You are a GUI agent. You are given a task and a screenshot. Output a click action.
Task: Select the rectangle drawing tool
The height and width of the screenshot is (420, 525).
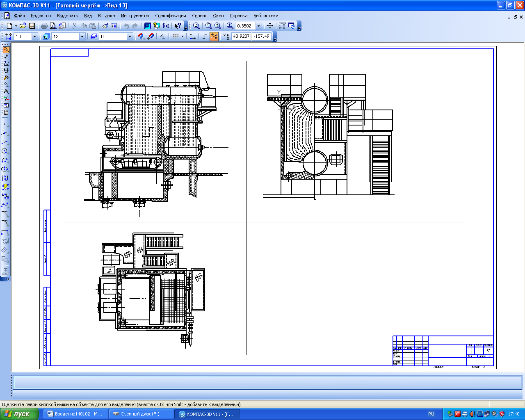(x=5, y=232)
